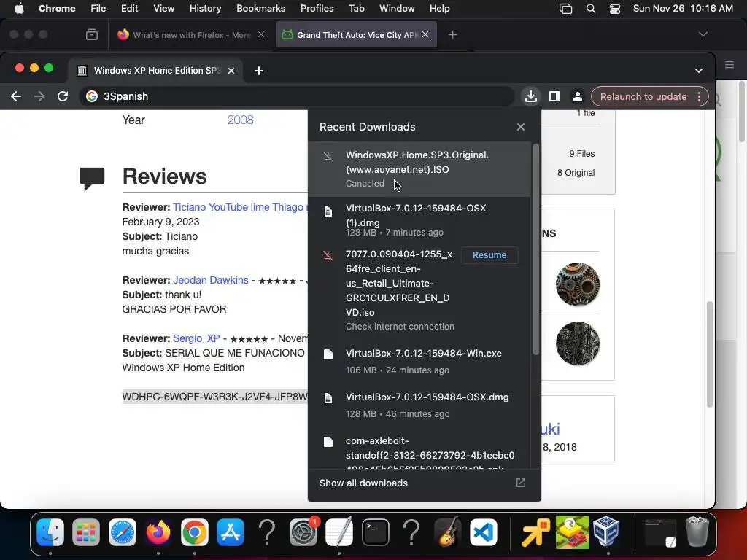Add a new tab in background window
747x560 pixels.
[x=452, y=35]
